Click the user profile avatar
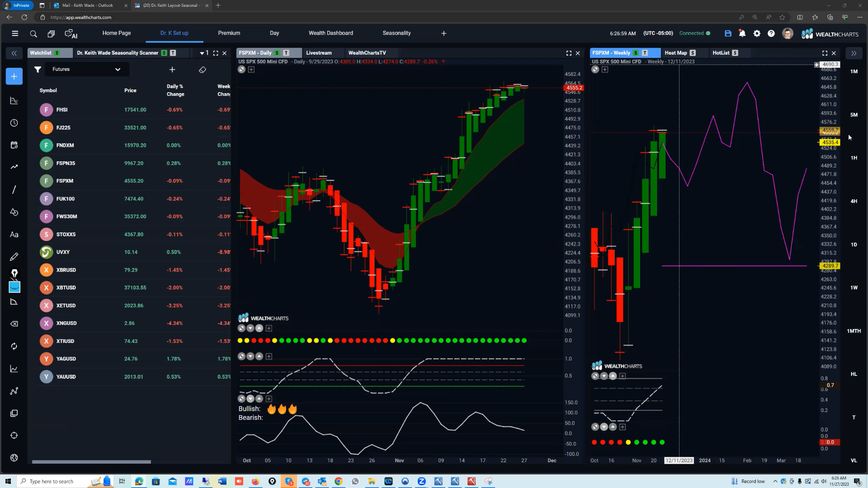Screen dimensions: 868x488 (788, 33)
